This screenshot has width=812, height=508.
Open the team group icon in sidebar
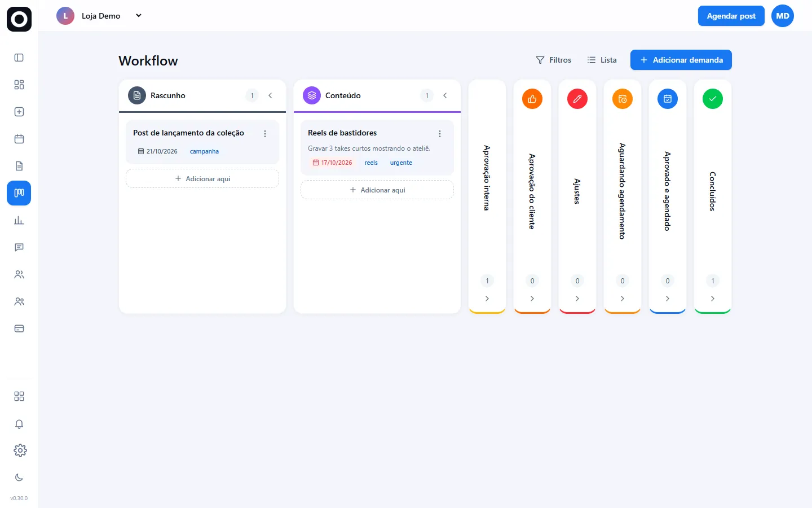[x=19, y=301]
